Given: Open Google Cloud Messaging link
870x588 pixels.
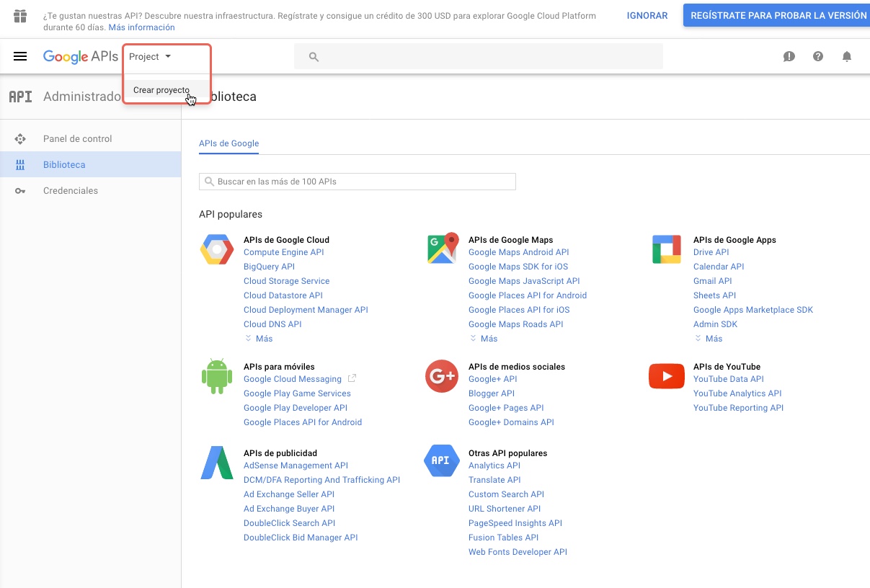Looking at the screenshot, I should pyautogui.click(x=293, y=379).
